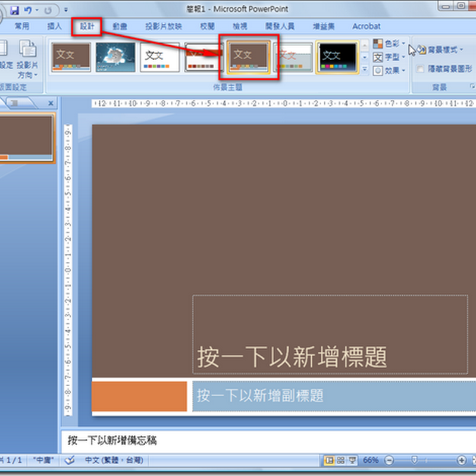Screen dimensions: 476x476
Task: Switch to Normal view in the status bar
Action: click(328, 460)
